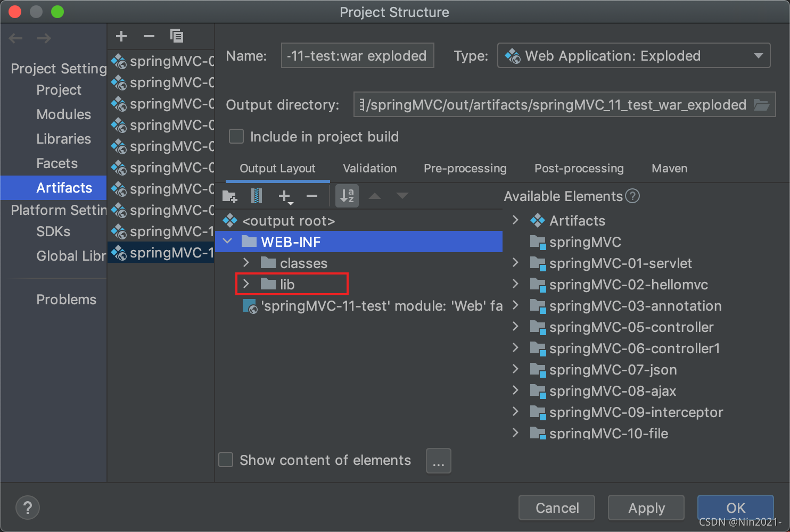Open the Pre-processing tab
This screenshot has height=532, width=790.
465,169
